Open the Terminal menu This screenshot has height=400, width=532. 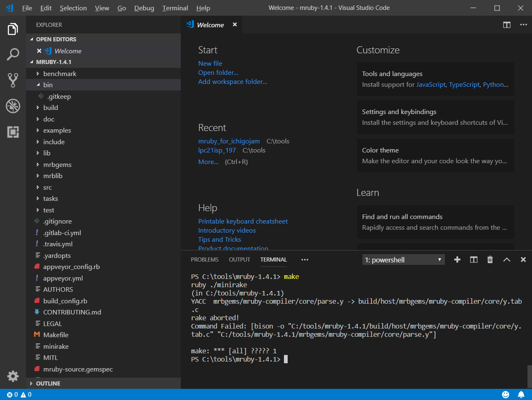[175, 8]
